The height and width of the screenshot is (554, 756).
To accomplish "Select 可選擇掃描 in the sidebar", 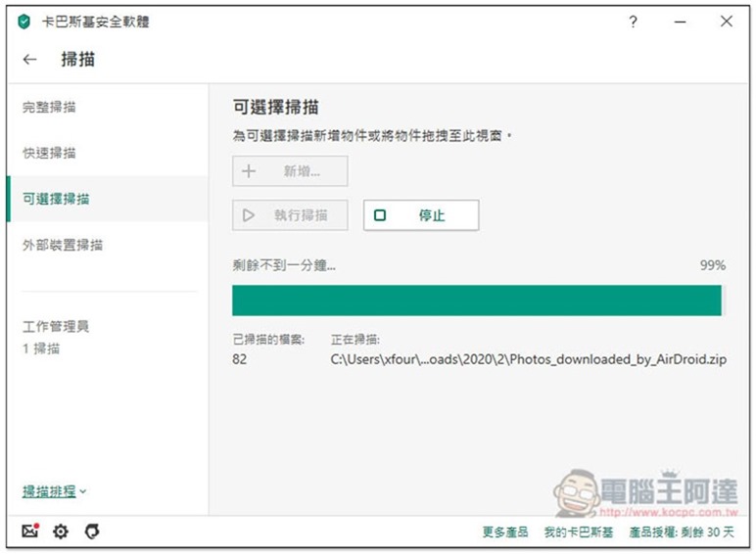I will tap(56, 199).
